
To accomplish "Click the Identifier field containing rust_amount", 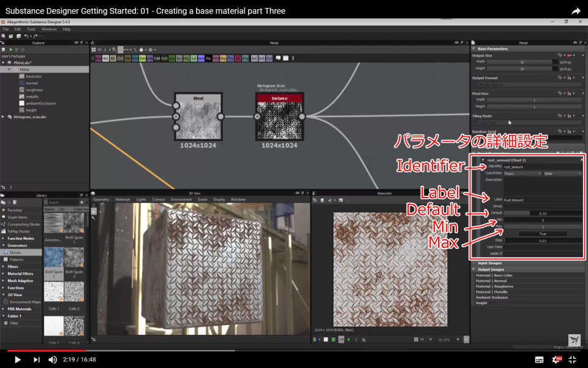I will click(x=543, y=167).
